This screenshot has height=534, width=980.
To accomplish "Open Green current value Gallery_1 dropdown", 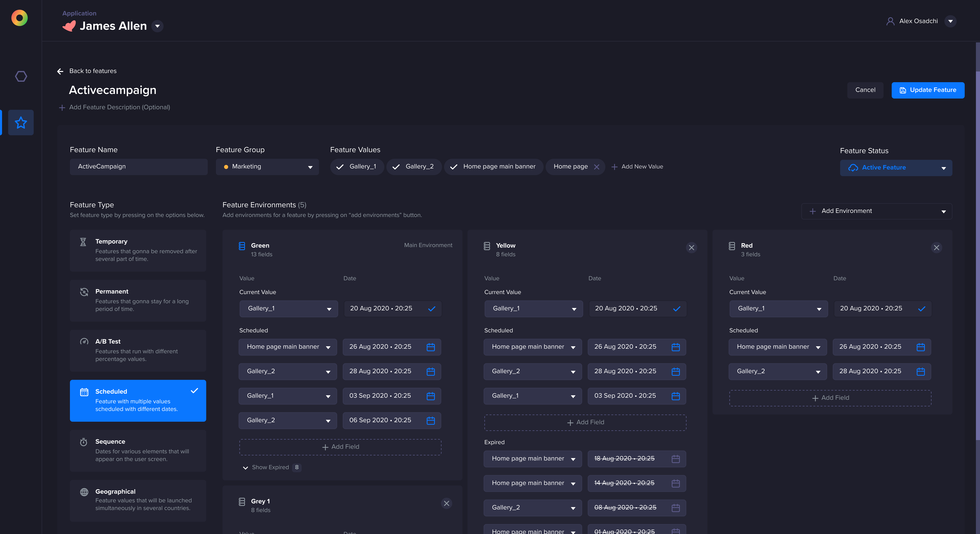I will tap(288, 309).
